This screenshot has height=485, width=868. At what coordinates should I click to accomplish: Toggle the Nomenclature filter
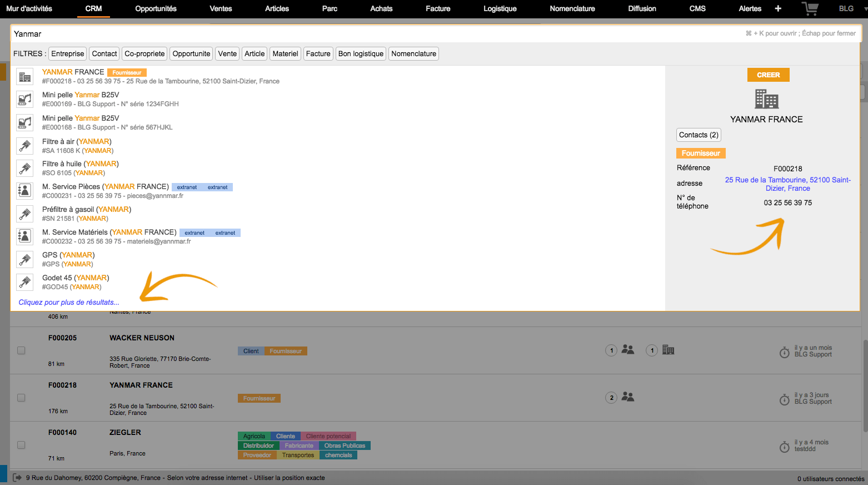[413, 54]
